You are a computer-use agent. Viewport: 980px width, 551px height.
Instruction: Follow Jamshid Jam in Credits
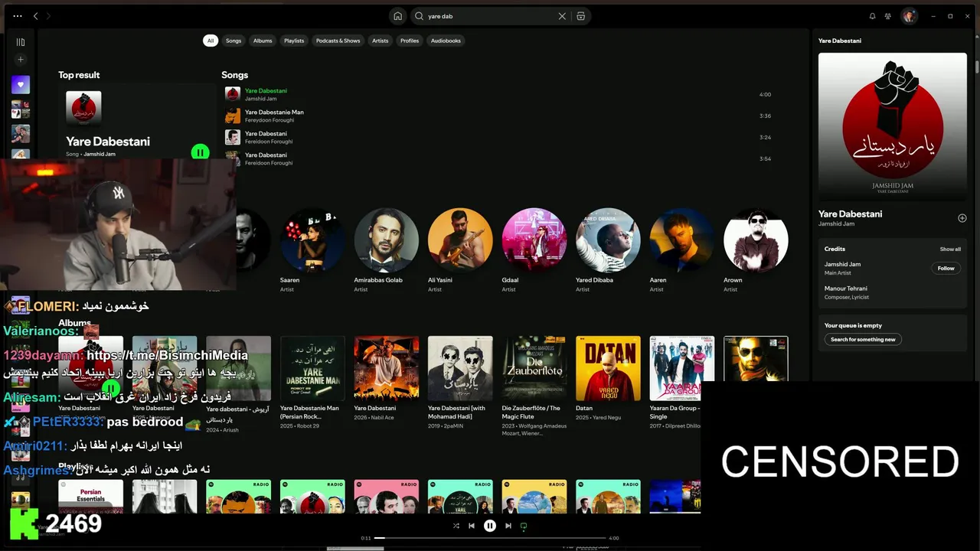pyautogui.click(x=946, y=269)
